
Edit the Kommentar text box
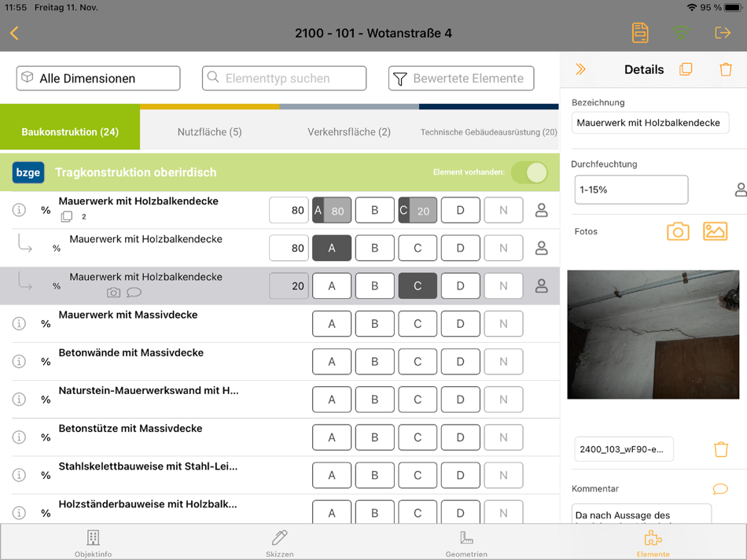point(641,514)
